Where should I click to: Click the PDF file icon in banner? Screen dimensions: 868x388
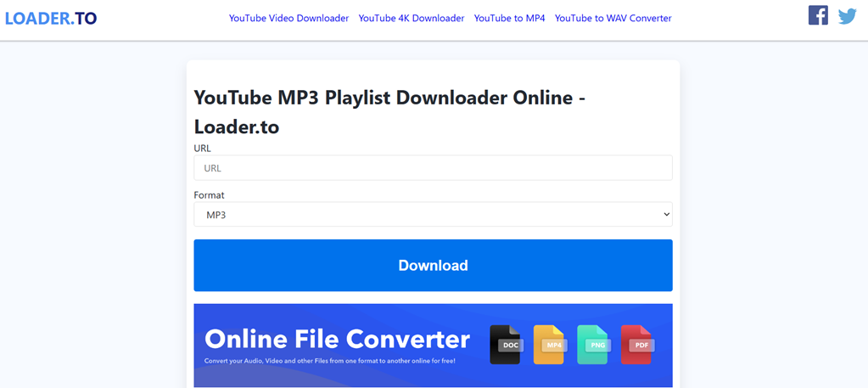pyautogui.click(x=636, y=345)
